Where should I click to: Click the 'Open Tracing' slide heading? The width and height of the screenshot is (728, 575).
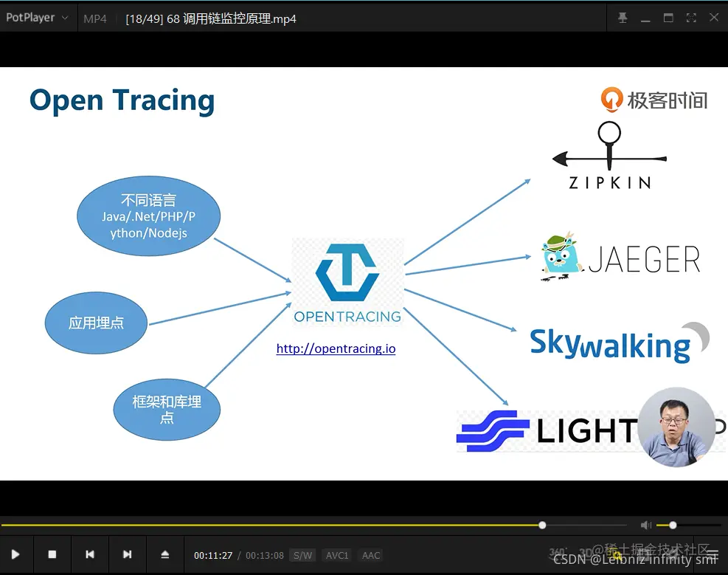(122, 100)
